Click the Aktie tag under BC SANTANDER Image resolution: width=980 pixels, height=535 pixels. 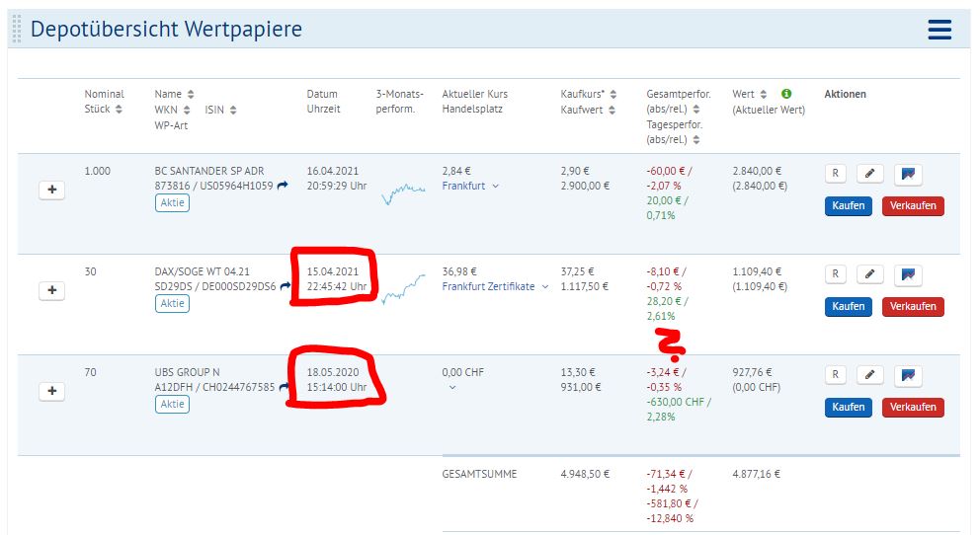(x=172, y=203)
